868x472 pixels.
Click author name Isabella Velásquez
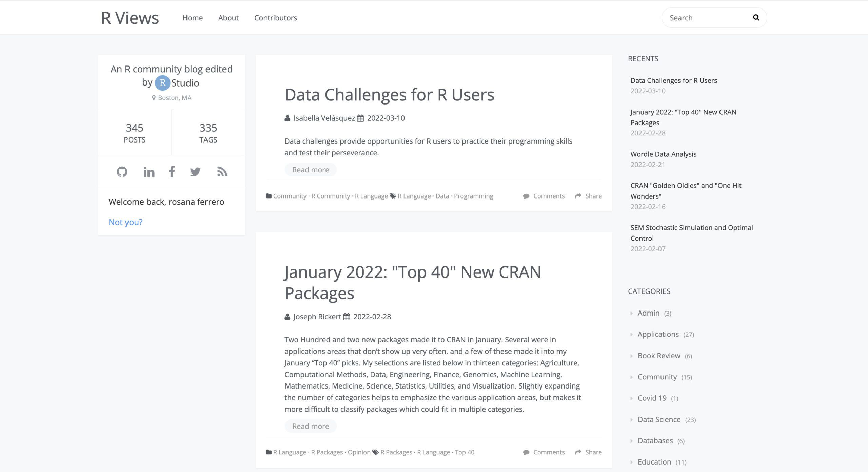pos(324,118)
